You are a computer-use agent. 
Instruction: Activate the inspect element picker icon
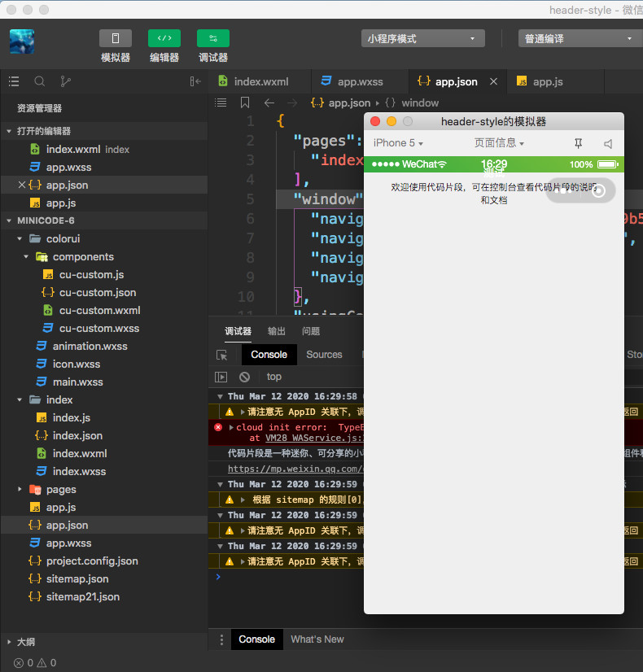pyautogui.click(x=221, y=355)
